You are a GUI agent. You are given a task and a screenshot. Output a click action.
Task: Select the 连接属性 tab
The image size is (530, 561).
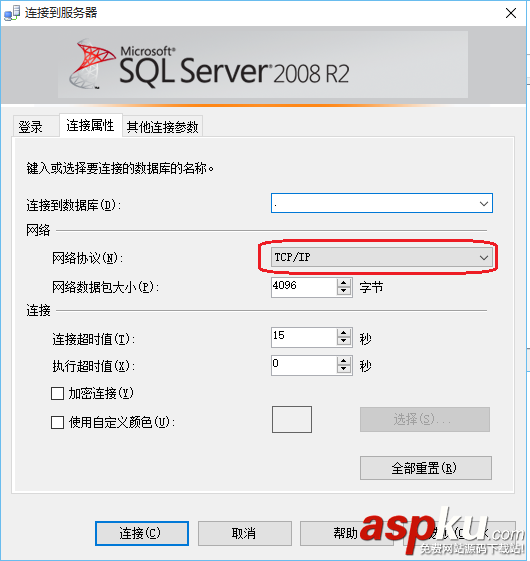point(91,125)
